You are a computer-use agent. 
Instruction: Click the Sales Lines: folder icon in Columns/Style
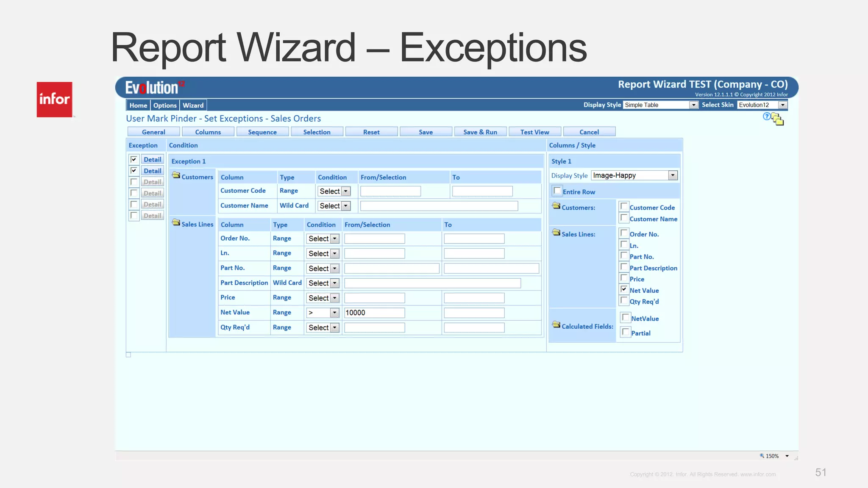[x=556, y=233]
